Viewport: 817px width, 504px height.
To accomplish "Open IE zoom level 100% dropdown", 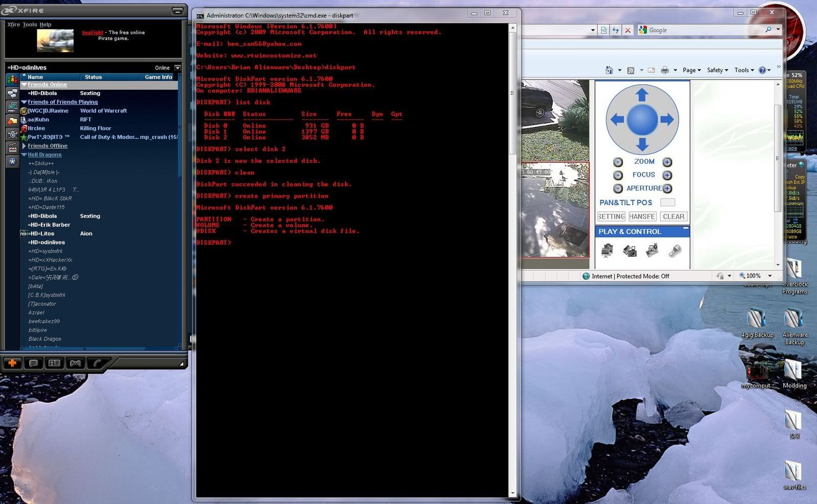I will (x=770, y=276).
